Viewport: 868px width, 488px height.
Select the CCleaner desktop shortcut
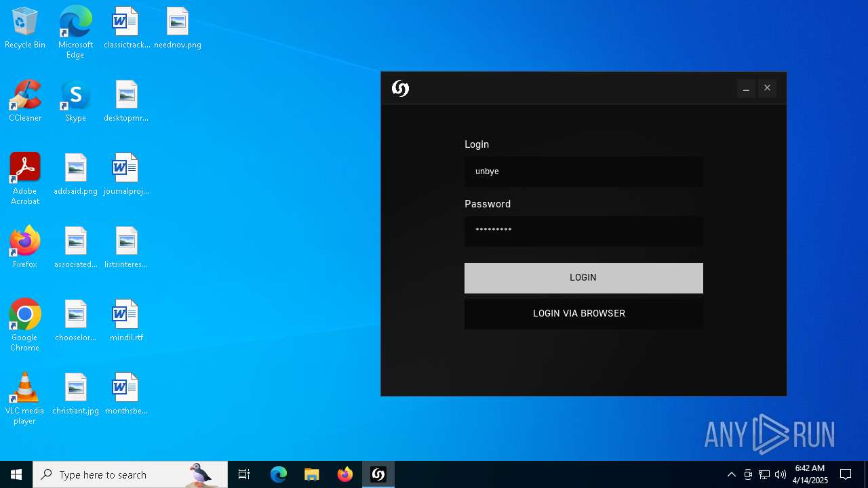point(25,102)
